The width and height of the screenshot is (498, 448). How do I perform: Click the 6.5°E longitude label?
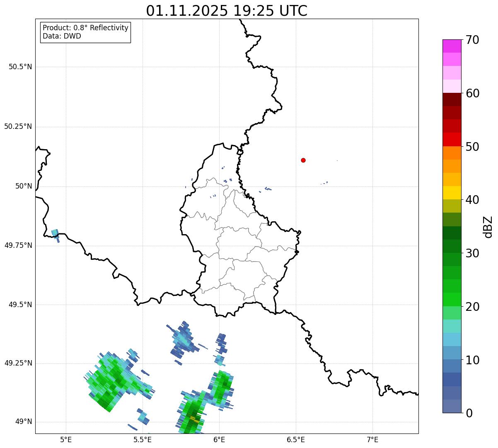click(296, 439)
